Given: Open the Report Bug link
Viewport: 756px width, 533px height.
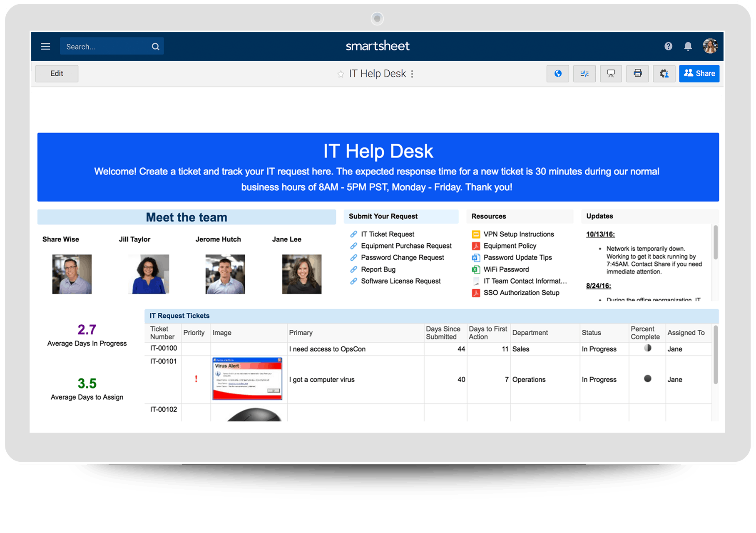Looking at the screenshot, I should (378, 269).
